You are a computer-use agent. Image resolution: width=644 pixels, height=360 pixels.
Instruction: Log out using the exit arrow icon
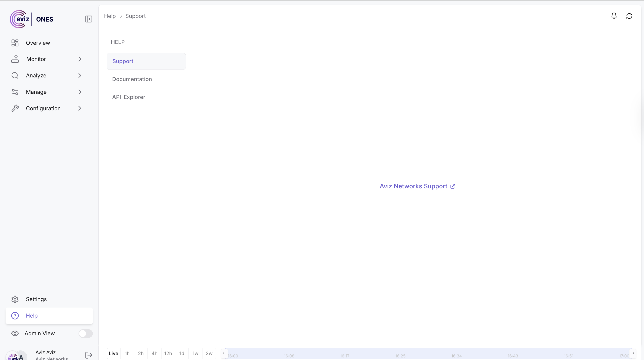(89, 355)
